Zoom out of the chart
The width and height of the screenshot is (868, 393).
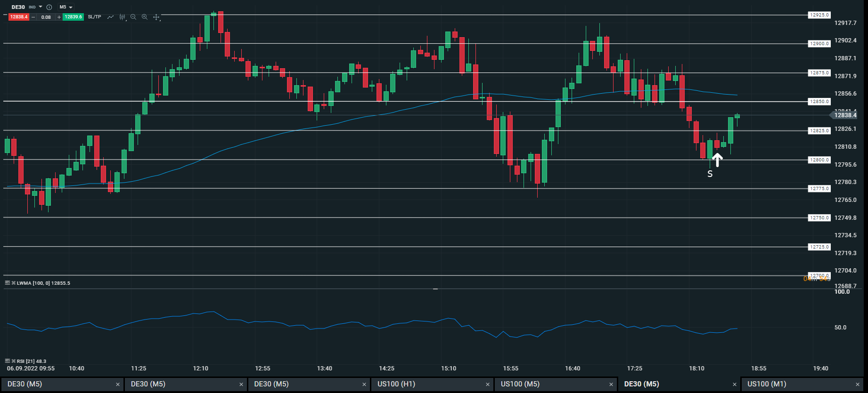(x=133, y=17)
